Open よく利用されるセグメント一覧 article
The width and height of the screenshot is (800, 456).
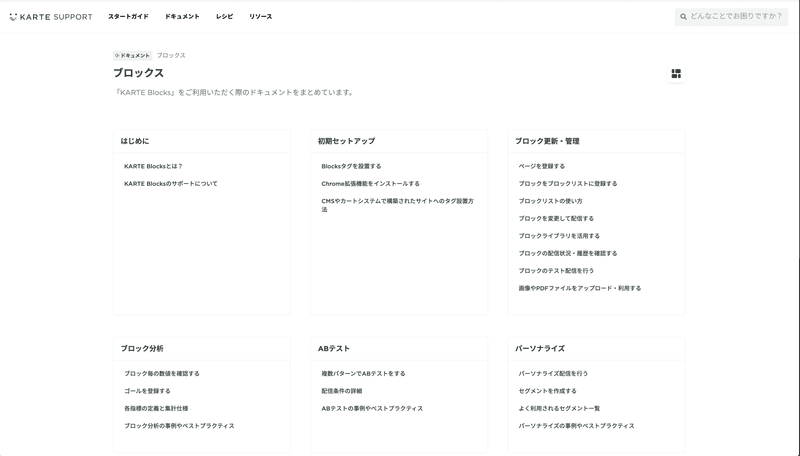pyautogui.click(x=559, y=408)
